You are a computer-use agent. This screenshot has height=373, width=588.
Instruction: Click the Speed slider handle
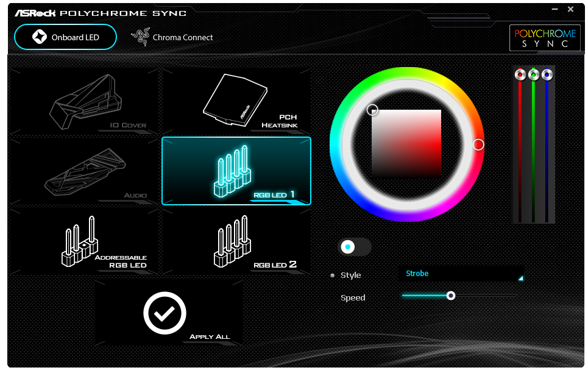[x=451, y=296]
